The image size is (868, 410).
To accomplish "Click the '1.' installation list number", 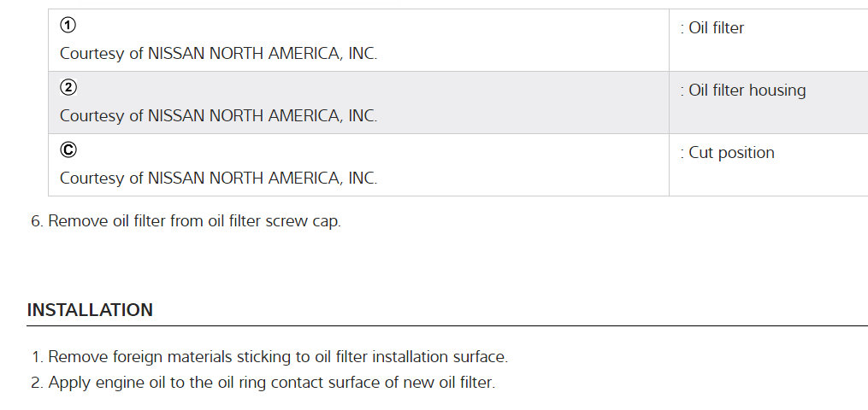I will (x=37, y=357).
